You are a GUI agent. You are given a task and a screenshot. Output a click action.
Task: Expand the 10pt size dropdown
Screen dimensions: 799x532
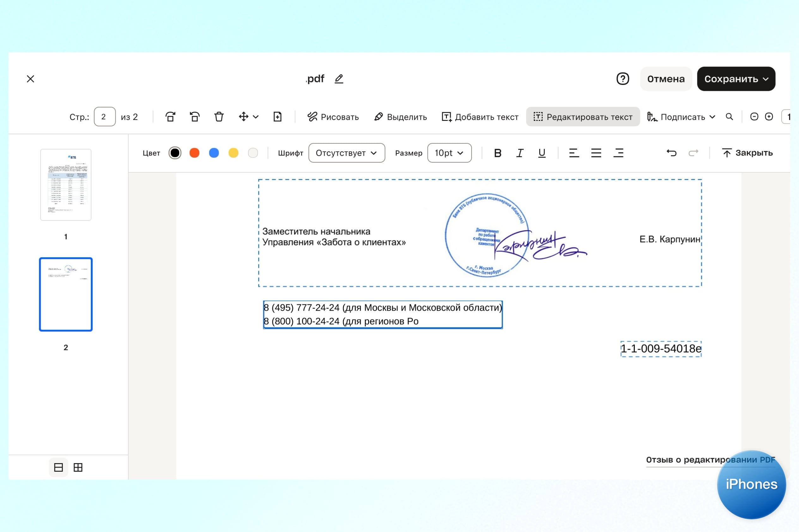pos(449,153)
